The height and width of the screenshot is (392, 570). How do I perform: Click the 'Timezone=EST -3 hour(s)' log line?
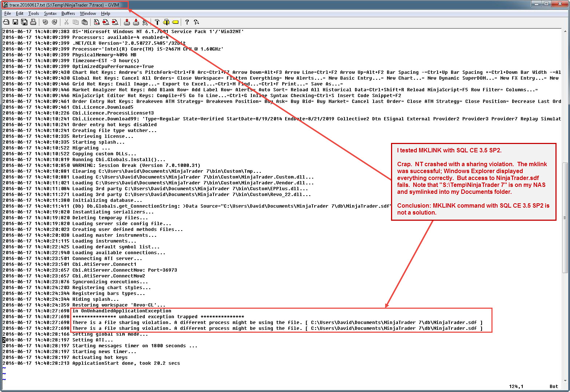click(71, 61)
